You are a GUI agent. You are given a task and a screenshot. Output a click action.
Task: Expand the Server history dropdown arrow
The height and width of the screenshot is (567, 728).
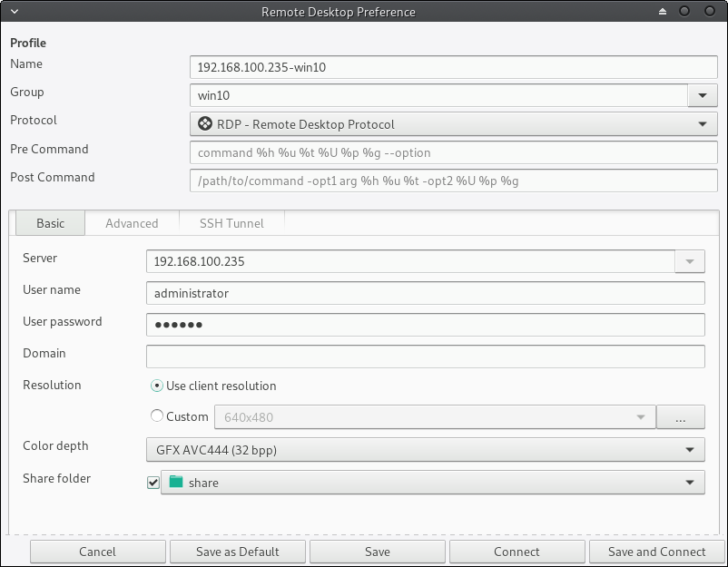pos(690,261)
